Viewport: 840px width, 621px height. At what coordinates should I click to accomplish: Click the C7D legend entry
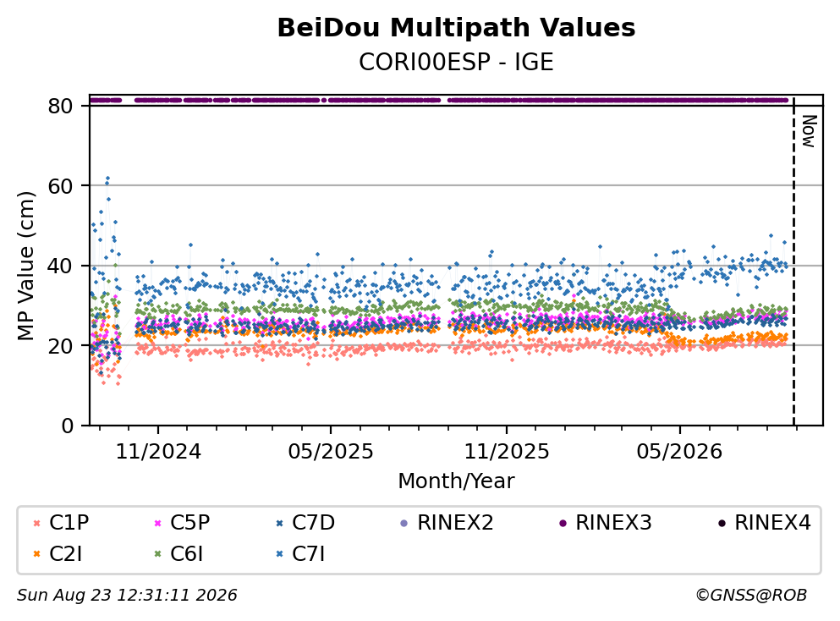click(305, 522)
